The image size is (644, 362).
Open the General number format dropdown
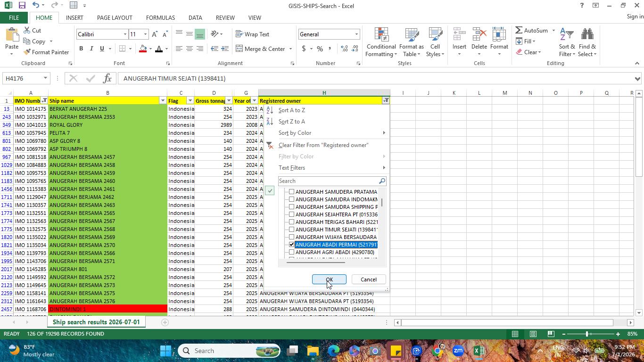tap(356, 34)
